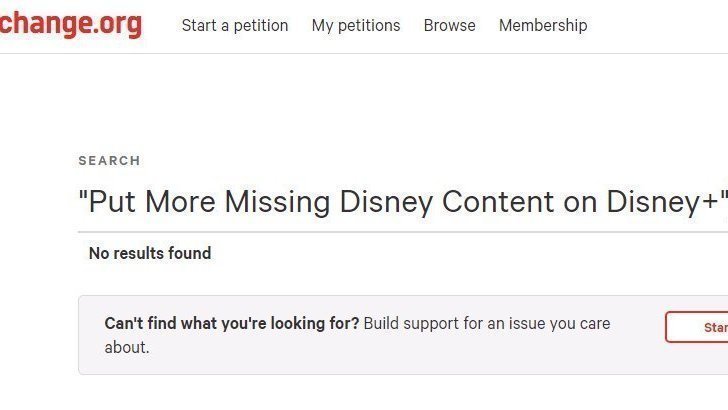Click the red outlined Start button
The height and width of the screenshot is (410, 728).
pos(700,327)
